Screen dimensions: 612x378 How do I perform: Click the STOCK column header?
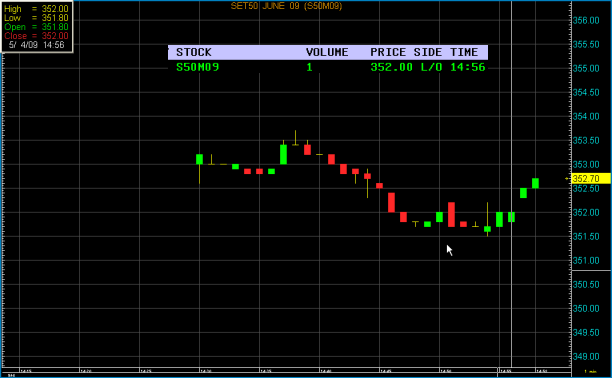click(x=194, y=52)
